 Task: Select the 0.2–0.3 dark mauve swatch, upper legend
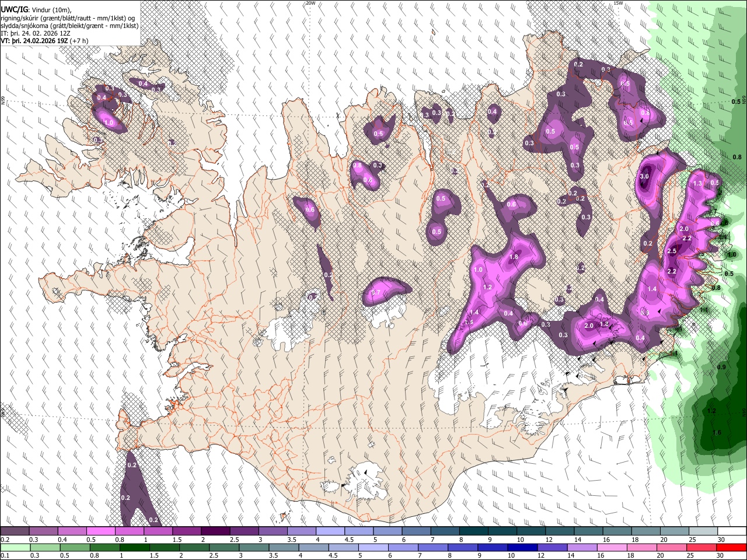point(14,531)
